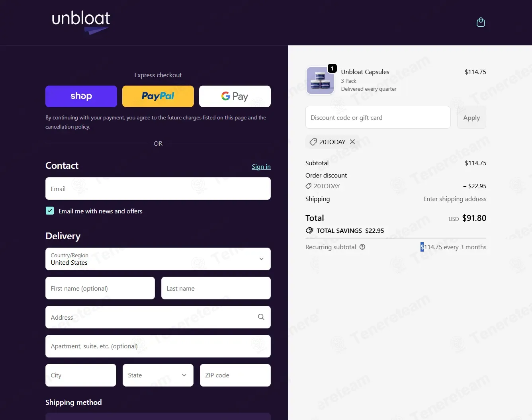
Task: Apply the discount code
Action: click(471, 117)
